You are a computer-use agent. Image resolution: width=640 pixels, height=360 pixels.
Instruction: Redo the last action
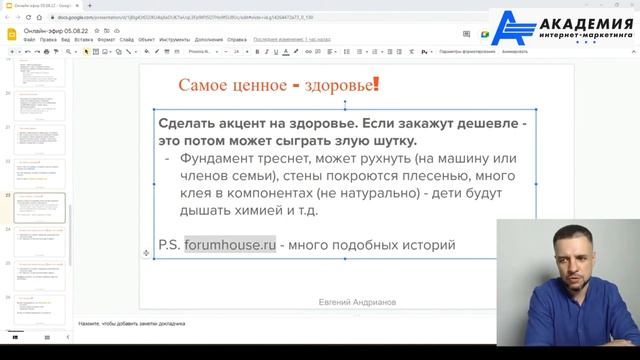click(37, 52)
